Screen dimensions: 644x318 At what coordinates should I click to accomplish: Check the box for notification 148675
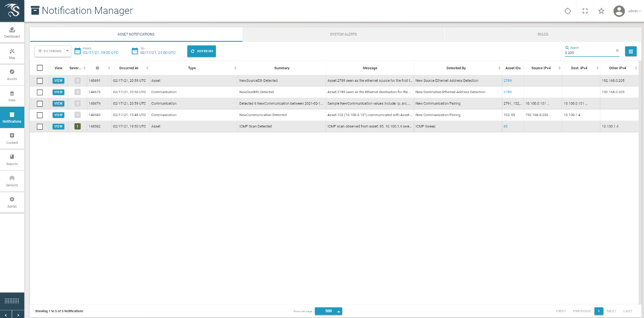[x=40, y=92]
